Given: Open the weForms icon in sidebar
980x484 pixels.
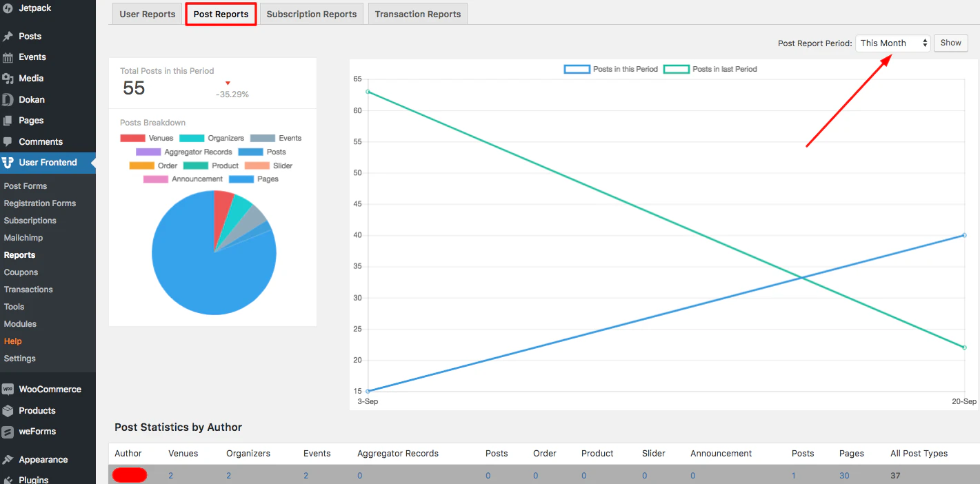Looking at the screenshot, I should click(8, 432).
